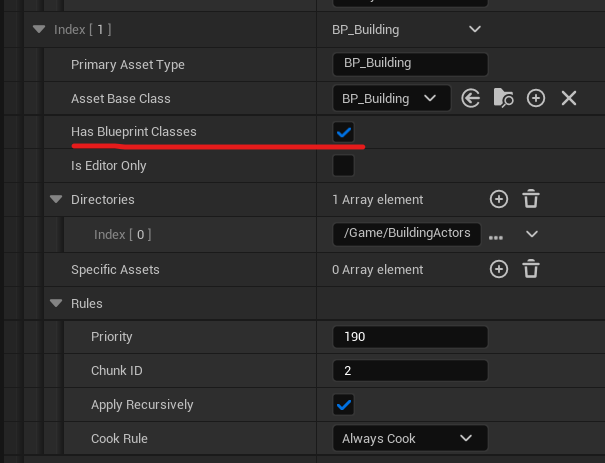The height and width of the screenshot is (463, 605).
Task: Enable the Is Editor Only checkbox
Action: (x=343, y=165)
